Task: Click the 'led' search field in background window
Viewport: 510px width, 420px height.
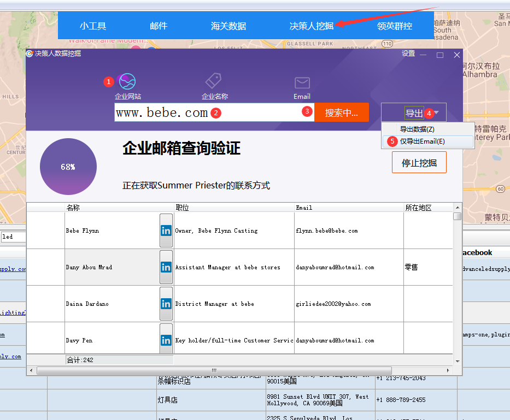Action: coord(13,236)
